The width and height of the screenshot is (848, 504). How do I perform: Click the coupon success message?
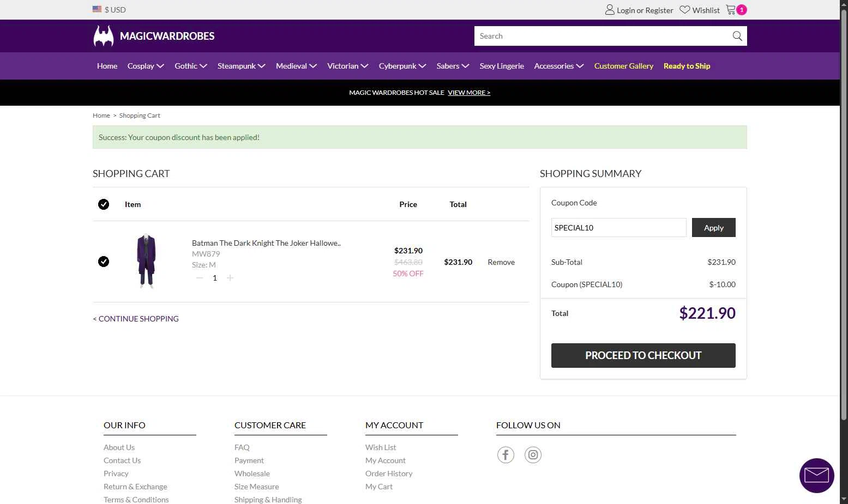point(420,137)
